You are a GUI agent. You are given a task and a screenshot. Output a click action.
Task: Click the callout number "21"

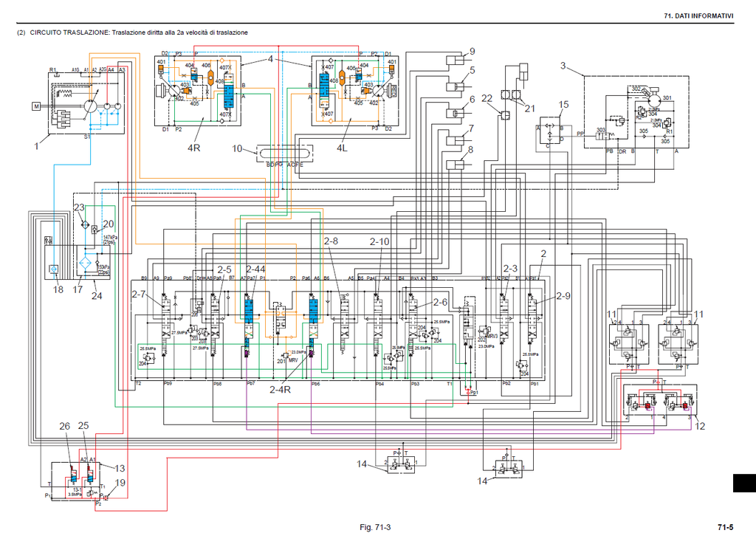point(530,109)
